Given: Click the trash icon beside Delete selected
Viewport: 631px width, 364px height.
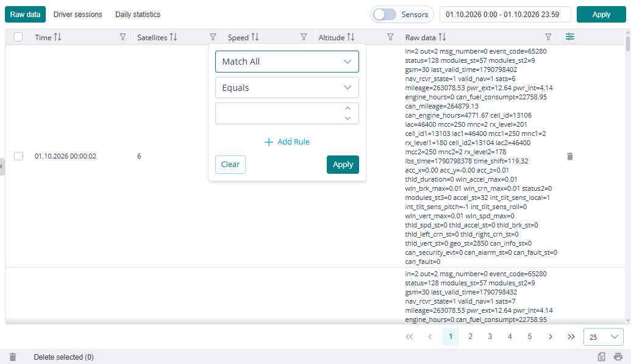Looking at the screenshot, I should [13, 357].
